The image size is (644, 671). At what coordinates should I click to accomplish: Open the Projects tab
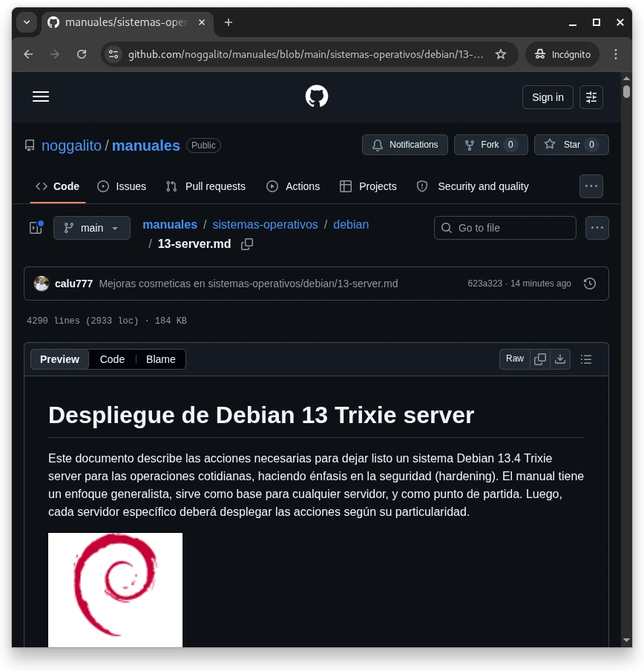(368, 186)
